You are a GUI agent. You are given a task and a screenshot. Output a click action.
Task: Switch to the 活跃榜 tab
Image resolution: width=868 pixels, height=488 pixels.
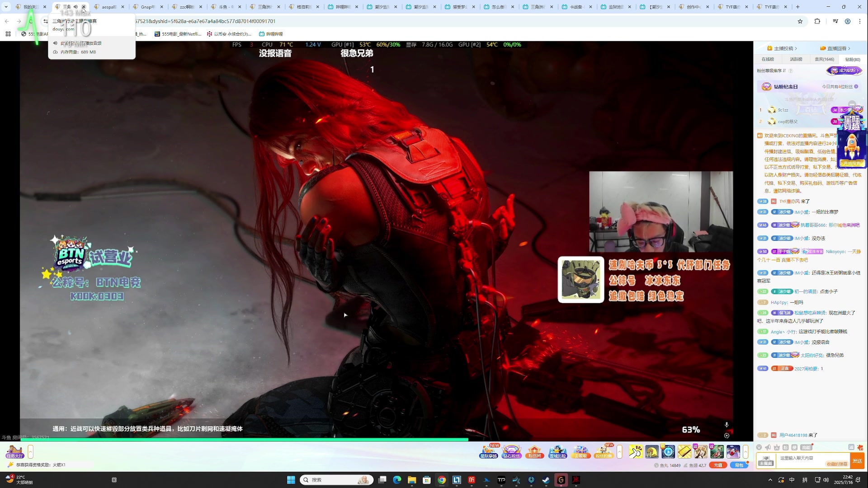coord(796,59)
